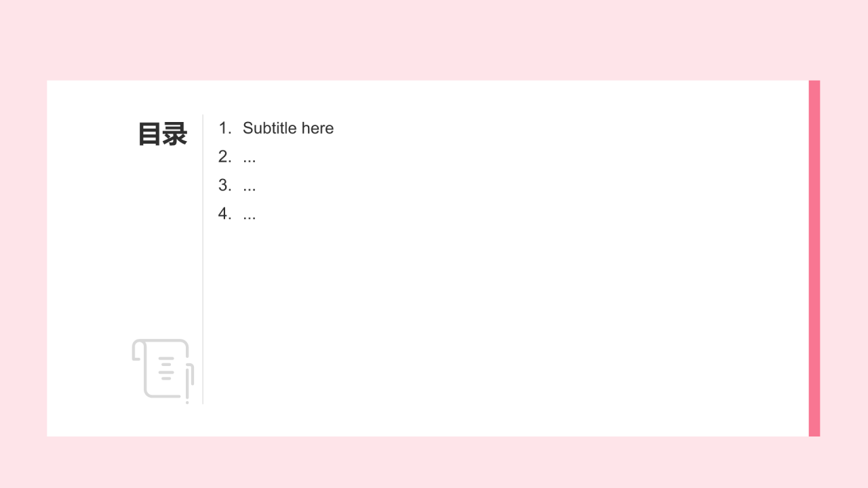Click the gray scroll document icon
Image resolution: width=868 pixels, height=488 pixels.
point(163,370)
